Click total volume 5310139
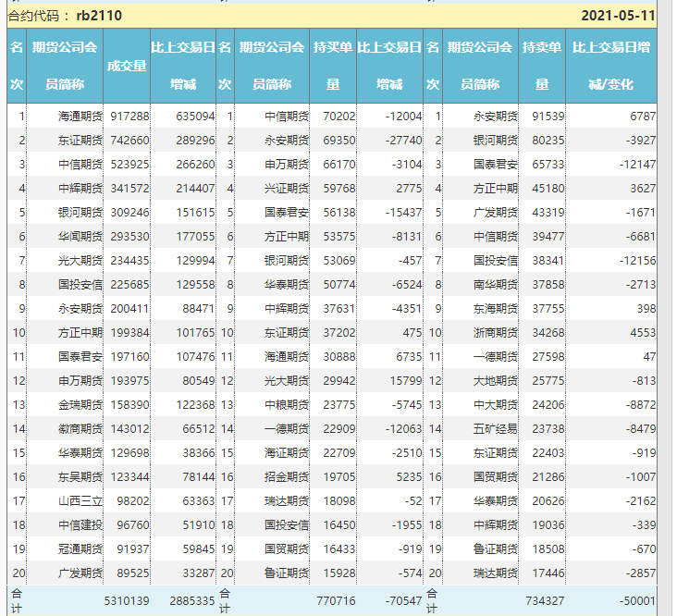 (127, 601)
